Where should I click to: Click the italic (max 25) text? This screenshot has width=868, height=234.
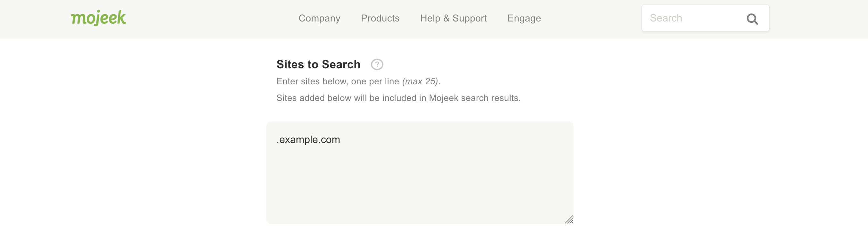(420, 81)
